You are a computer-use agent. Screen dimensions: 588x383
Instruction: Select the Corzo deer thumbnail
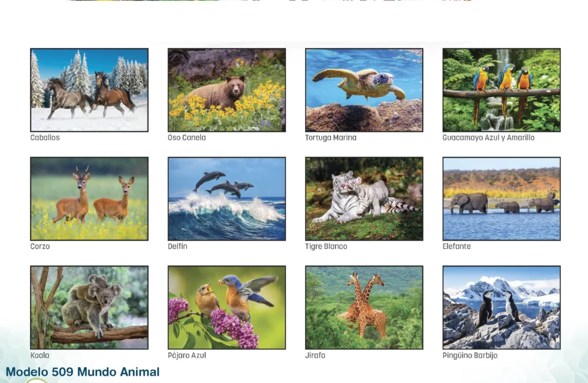(89, 199)
